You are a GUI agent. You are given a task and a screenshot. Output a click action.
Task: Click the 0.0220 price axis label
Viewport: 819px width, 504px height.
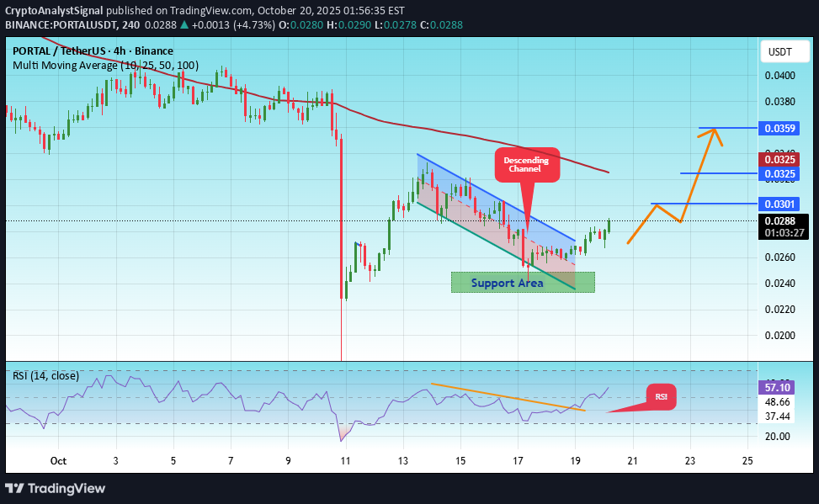pos(779,310)
